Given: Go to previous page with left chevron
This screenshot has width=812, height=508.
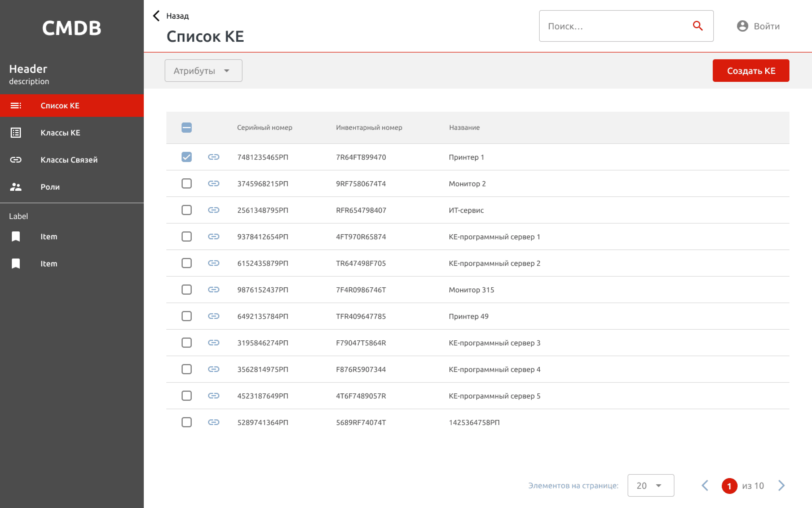Looking at the screenshot, I should coord(705,485).
